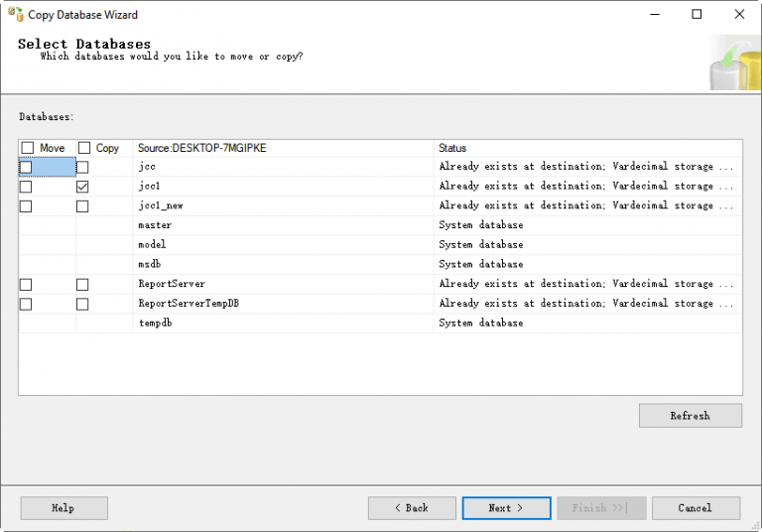Check the Copy box for jcc1_new
The height and width of the screenshot is (532, 762).
pyautogui.click(x=82, y=206)
